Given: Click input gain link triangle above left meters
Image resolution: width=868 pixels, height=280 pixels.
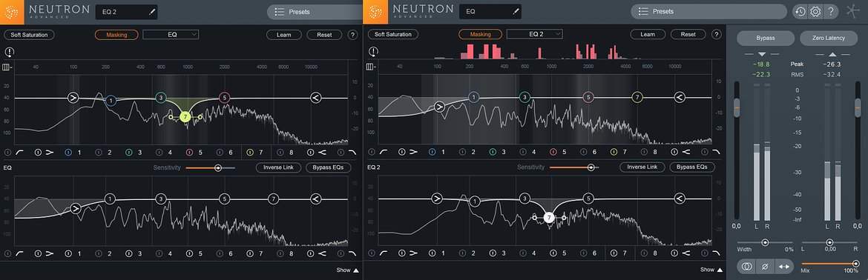Looking at the screenshot, I should 762,54.
